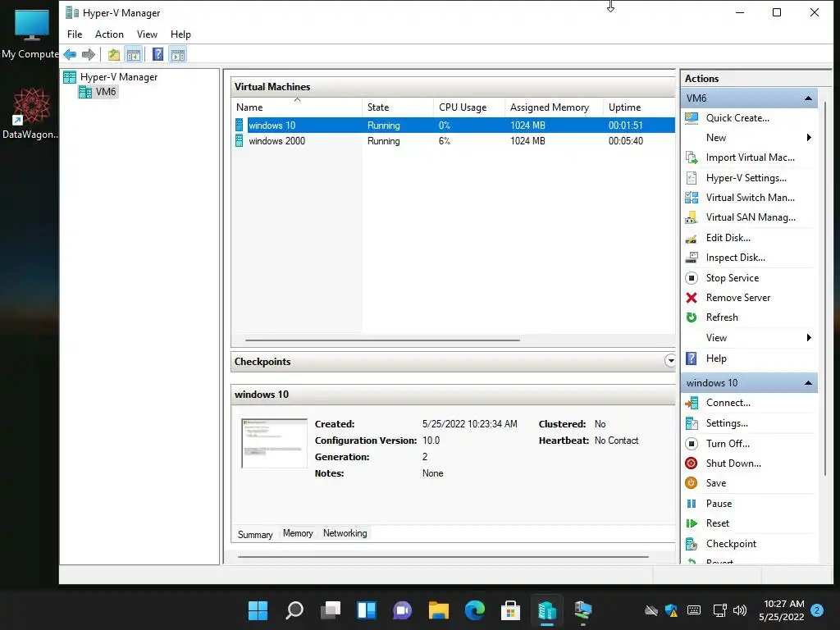Viewport: 840px width, 630px height.
Task: Expand the New submenu arrow
Action: coord(809,138)
